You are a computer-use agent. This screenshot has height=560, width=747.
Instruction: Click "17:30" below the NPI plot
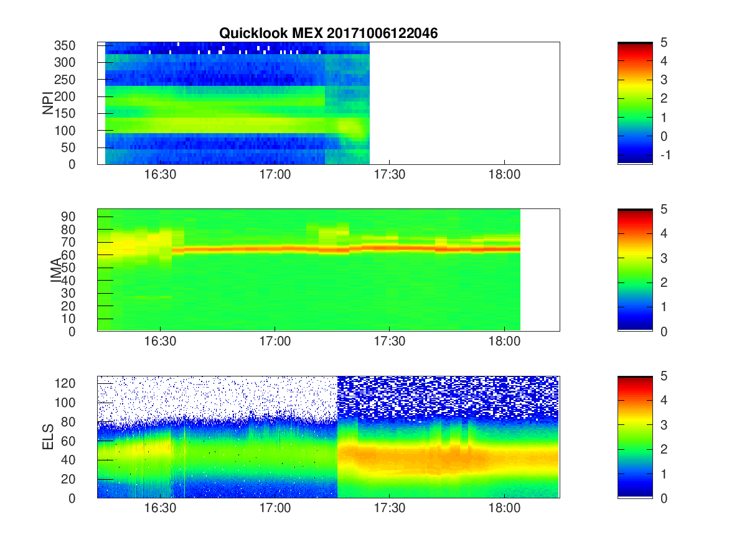coord(389,175)
